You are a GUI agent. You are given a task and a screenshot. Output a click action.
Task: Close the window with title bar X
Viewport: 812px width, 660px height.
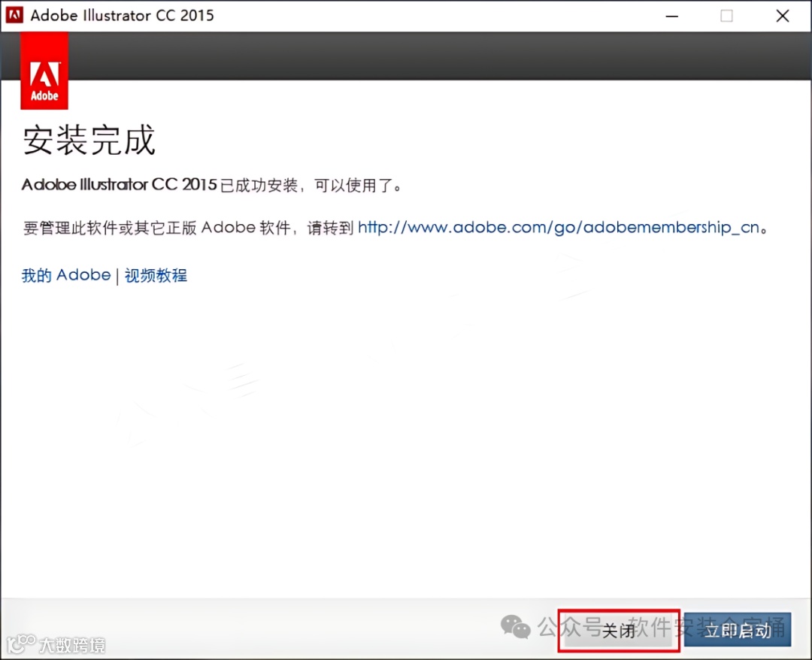coord(783,16)
